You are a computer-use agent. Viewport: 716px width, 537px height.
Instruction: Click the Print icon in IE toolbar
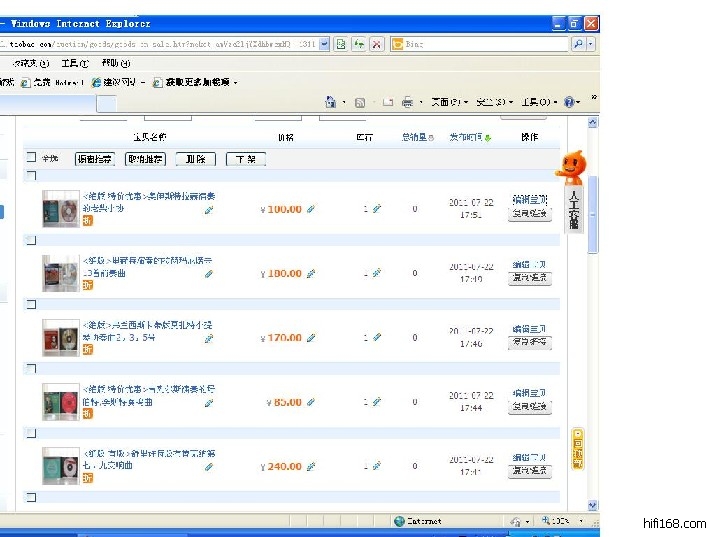point(407,102)
